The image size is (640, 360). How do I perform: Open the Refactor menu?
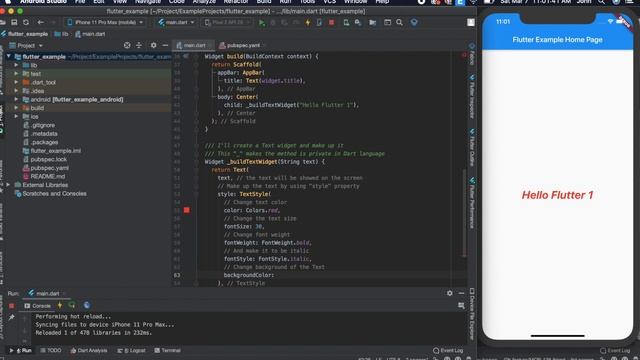(x=236, y=2)
